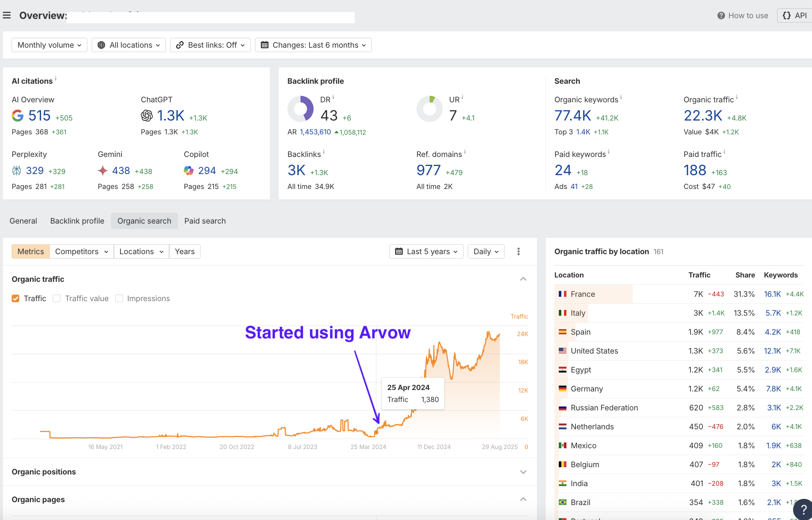812x520 pixels.
Task: Enable the Traffic value checkbox
Action: pyautogui.click(x=56, y=299)
